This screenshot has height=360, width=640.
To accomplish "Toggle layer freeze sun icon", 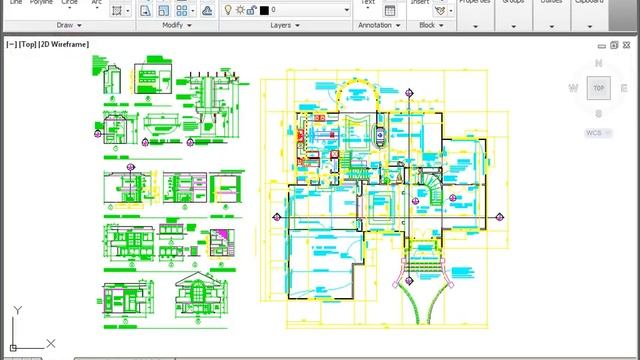I will pyautogui.click(x=240, y=10).
